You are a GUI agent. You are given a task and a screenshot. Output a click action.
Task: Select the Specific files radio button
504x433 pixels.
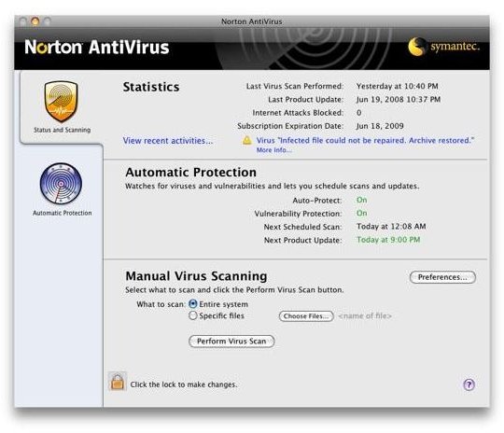(193, 315)
